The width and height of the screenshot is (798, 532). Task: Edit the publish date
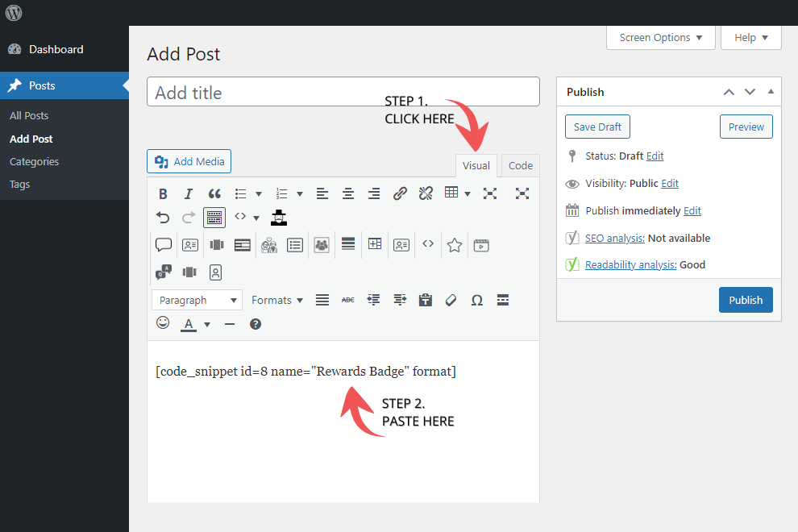[692, 210]
